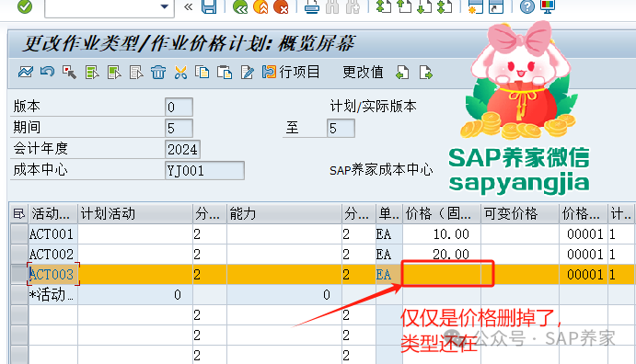Click the Find Next binoculars icon
The width and height of the screenshot is (636, 364).
(x=353, y=6)
